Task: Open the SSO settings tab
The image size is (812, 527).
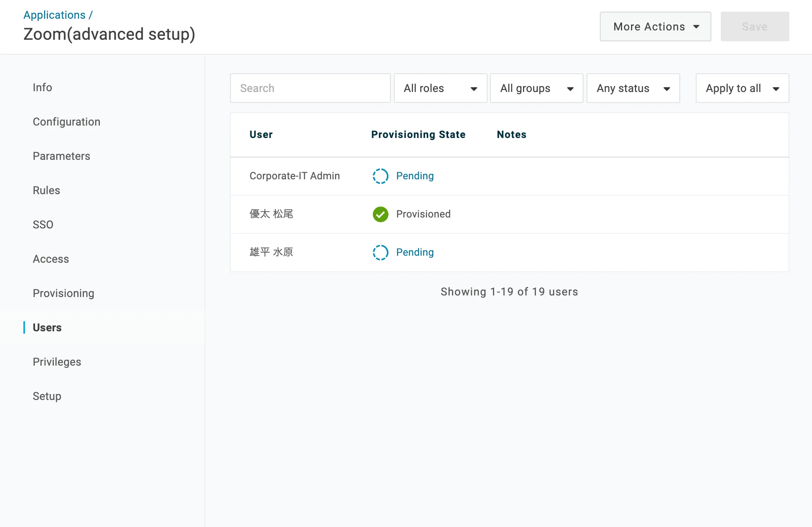Action: [x=43, y=225]
